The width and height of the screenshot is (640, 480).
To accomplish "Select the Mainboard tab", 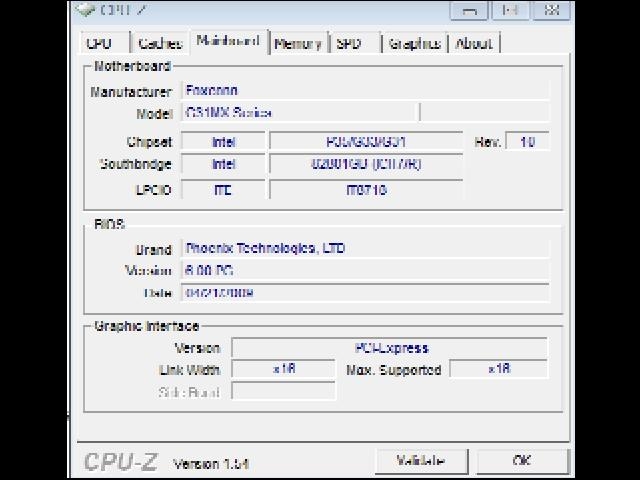I will pos(229,41).
